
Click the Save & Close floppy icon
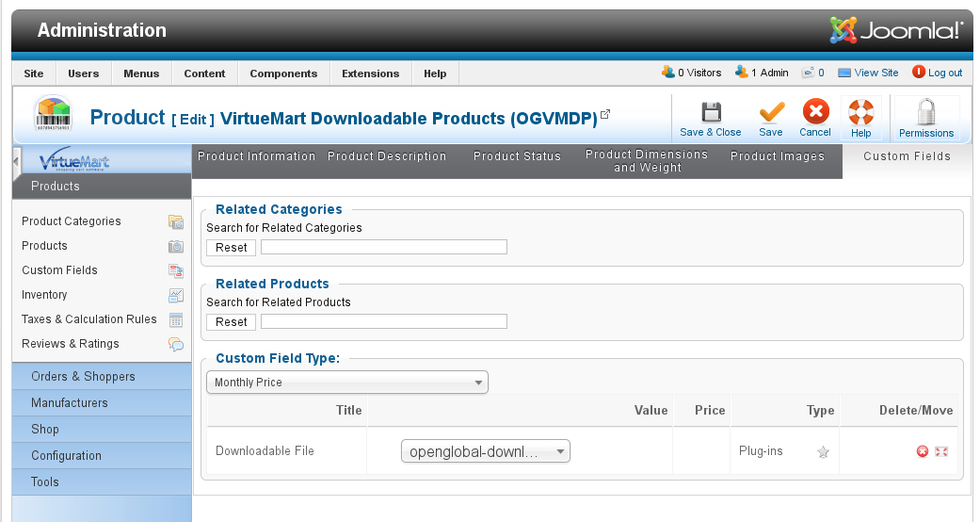pos(711,112)
